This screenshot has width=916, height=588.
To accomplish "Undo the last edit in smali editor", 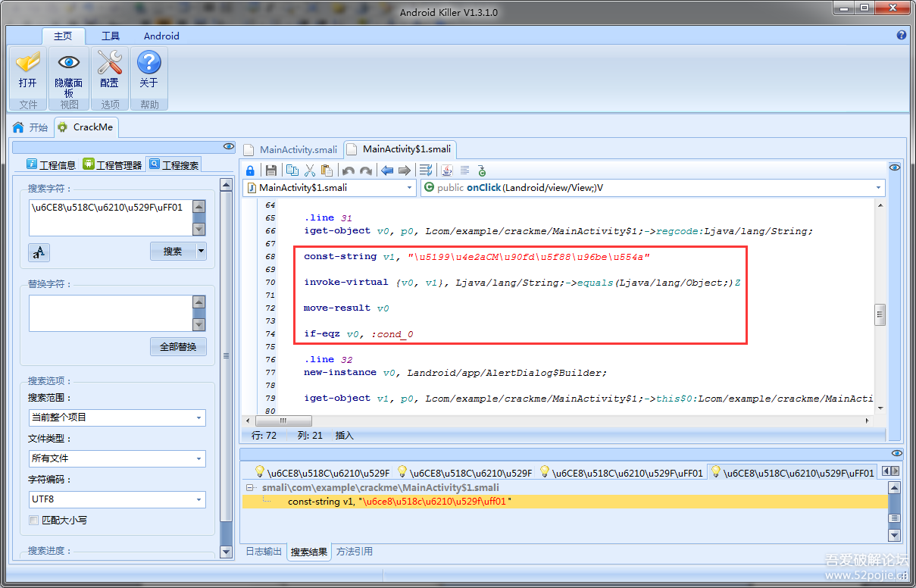I will [348, 170].
